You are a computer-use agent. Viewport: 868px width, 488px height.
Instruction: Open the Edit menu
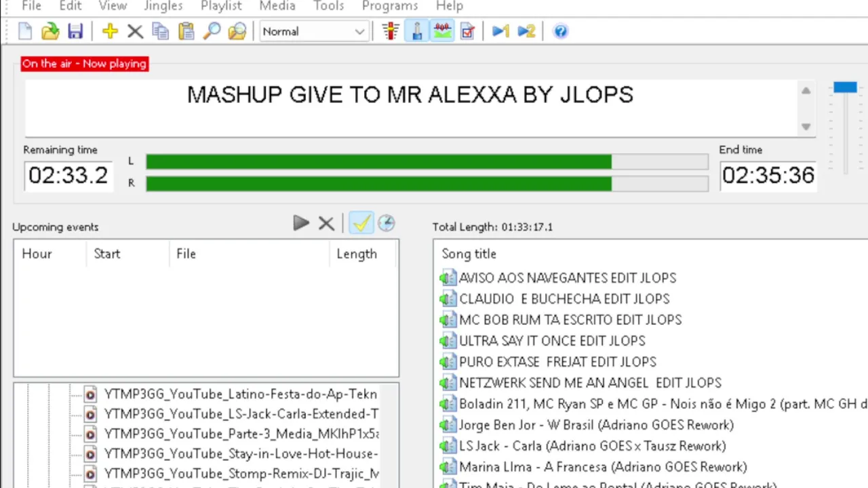point(71,6)
